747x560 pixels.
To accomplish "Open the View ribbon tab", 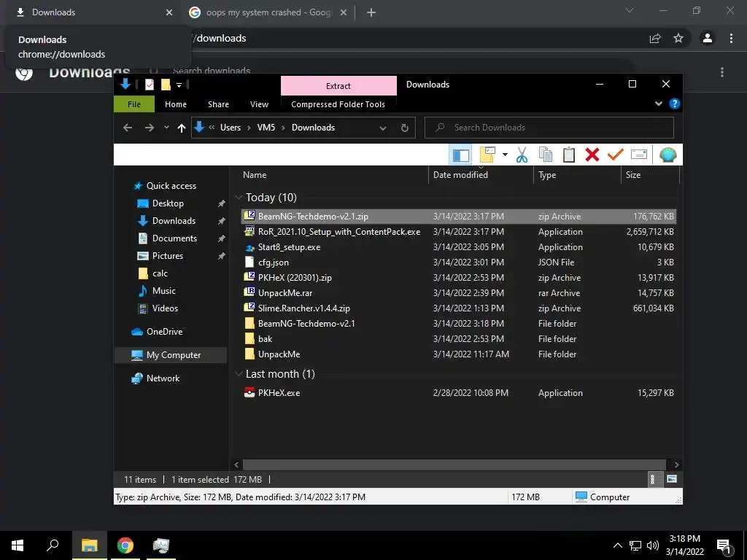I will coord(259,104).
